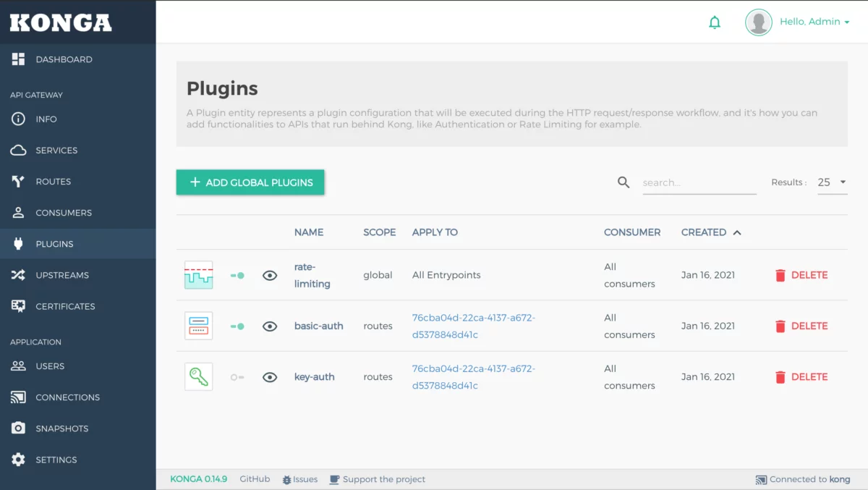The width and height of the screenshot is (868, 490).
Task: Open the Snapshots section
Action: tap(61, 428)
